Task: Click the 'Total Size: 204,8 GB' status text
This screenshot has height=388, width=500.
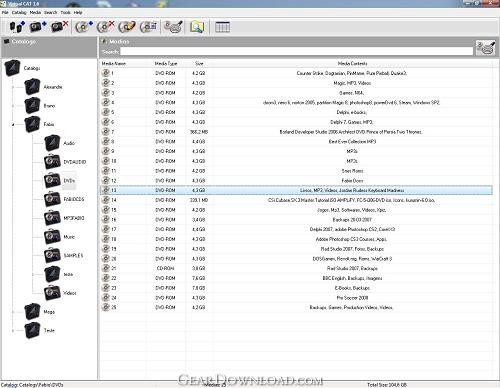Action: click(x=387, y=385)
